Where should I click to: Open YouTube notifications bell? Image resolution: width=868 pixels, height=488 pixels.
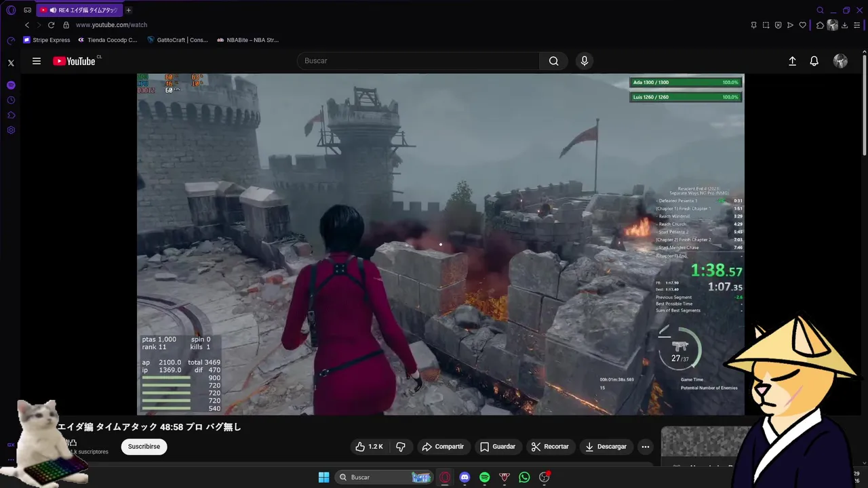click(814, 61)
